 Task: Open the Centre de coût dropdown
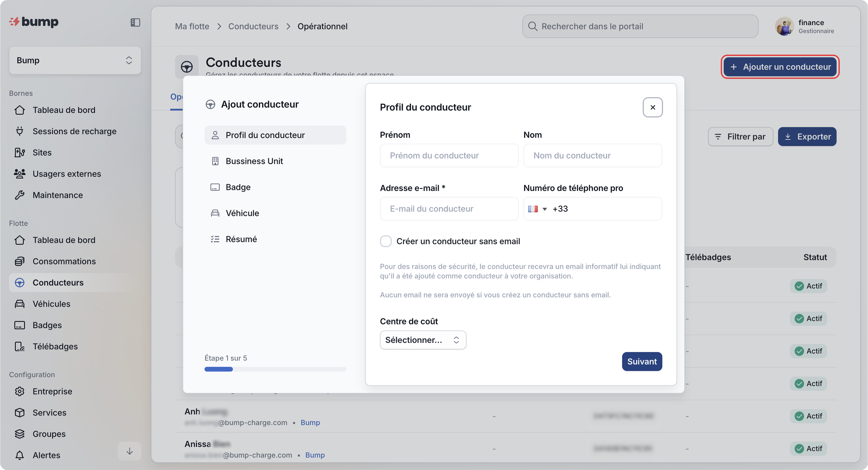click(423, 340)
